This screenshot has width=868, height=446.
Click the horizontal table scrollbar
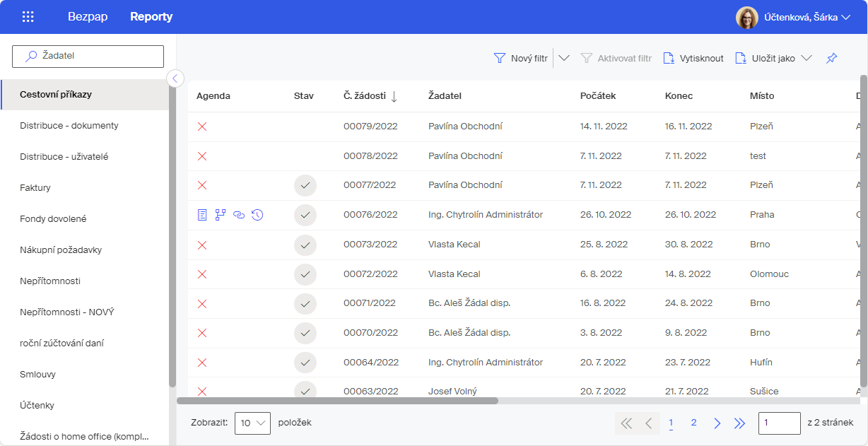point(337,401)
